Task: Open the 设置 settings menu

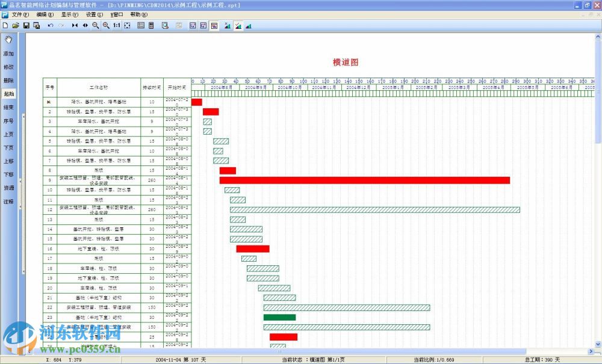Action: (93, 13)
